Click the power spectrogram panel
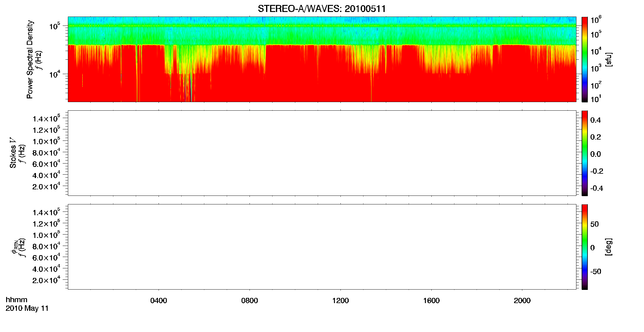 [322, 59]
